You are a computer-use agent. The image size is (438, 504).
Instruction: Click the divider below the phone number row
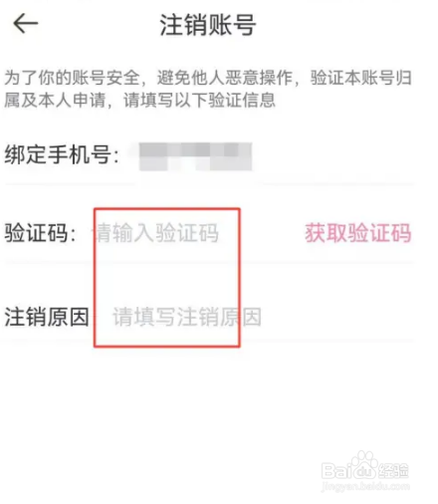(x=209, y=183)
